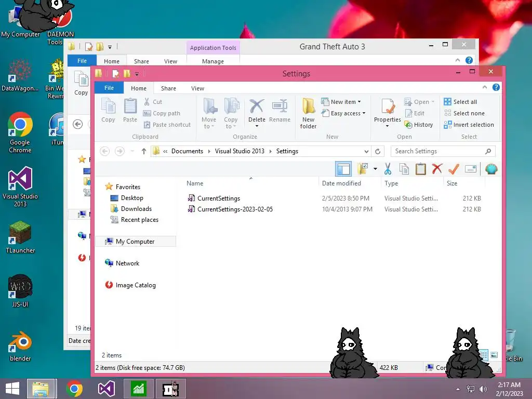
Task: Select the CurrentSettings file
Action: [219, 198]
